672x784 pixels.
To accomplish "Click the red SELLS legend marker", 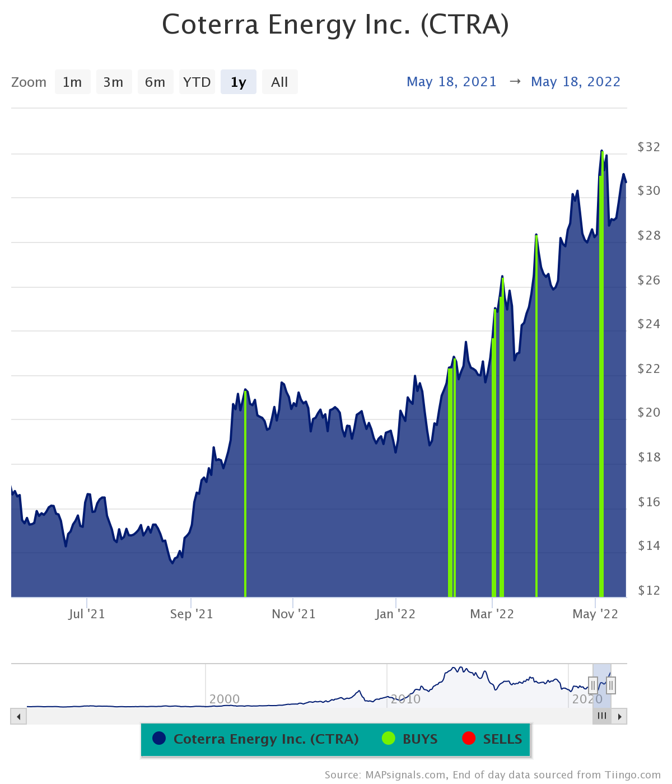I will pos(469,739).
